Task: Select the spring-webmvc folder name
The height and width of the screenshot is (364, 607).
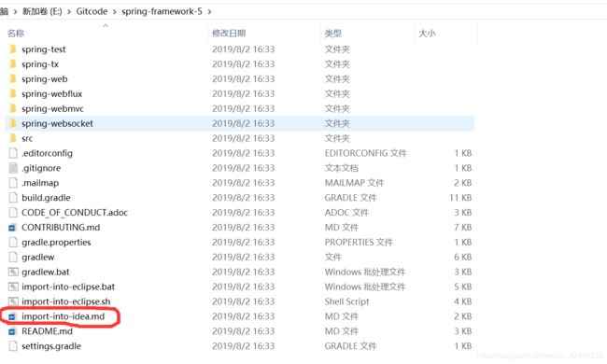Action: point(52,108)
